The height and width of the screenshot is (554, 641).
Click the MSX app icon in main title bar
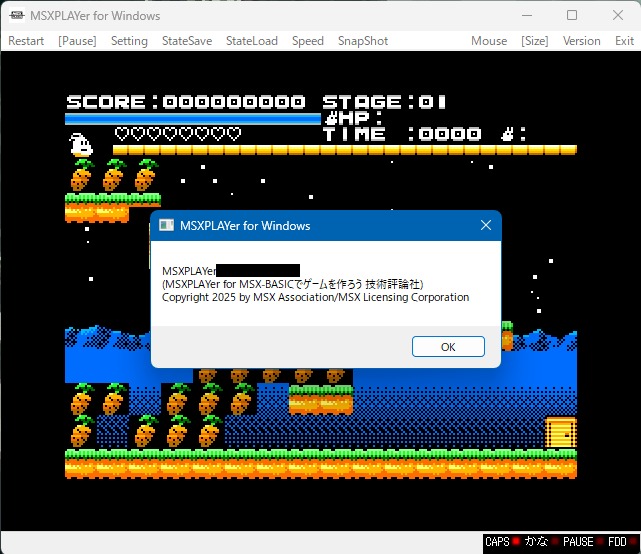click(x=17, y=15)
